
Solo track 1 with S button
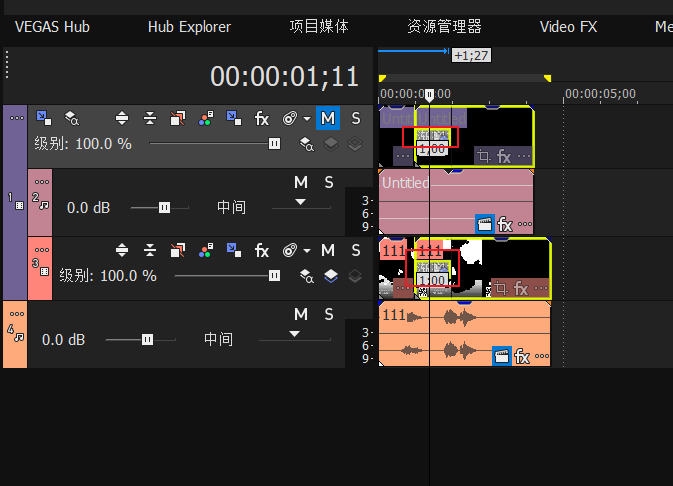pos(356,118)
